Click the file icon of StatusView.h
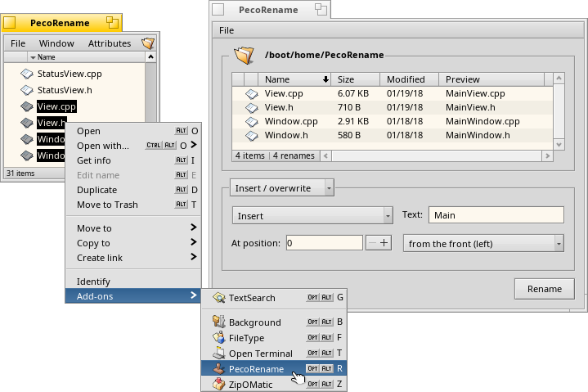 (x=27, y=90)
